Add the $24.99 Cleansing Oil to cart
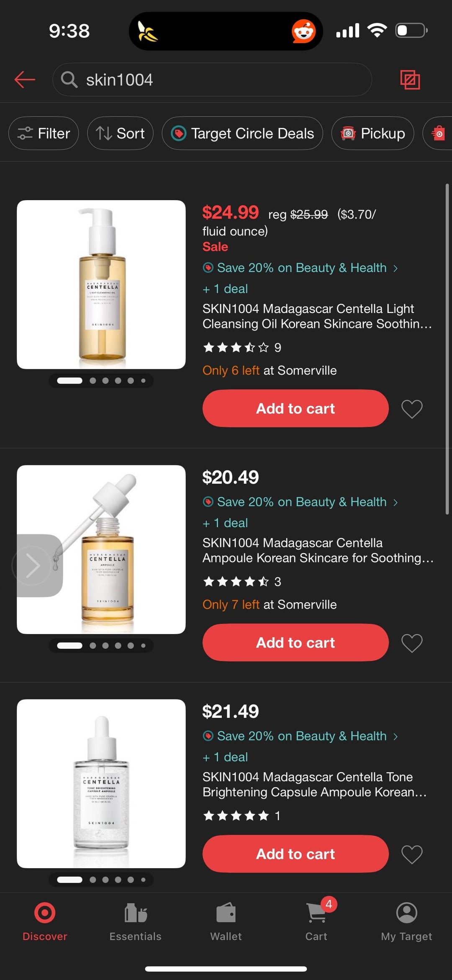 295,409
